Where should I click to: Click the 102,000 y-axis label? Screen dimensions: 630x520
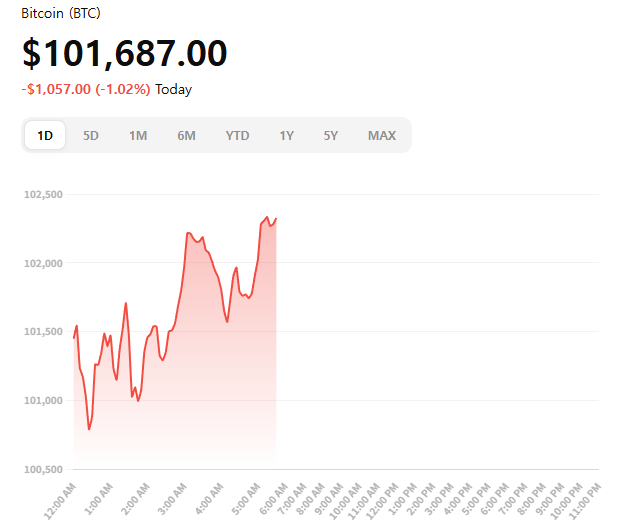click(x=43, y=263)
